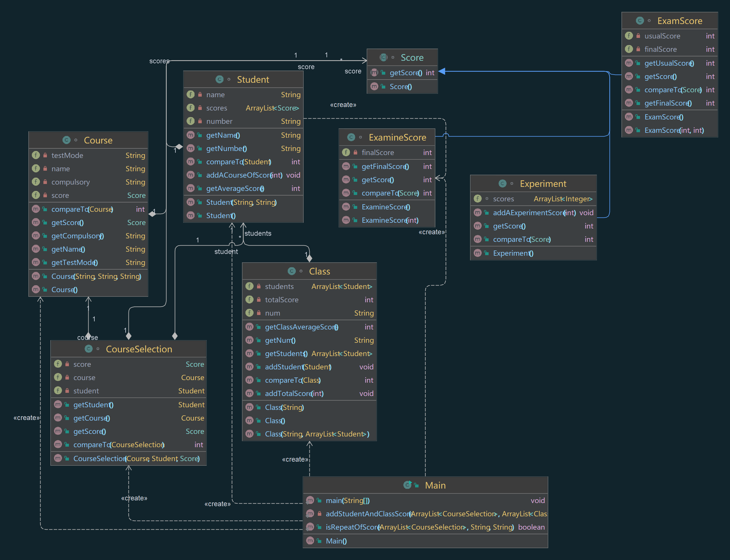Select the main(String[]) method row

(x=348, y=500)
